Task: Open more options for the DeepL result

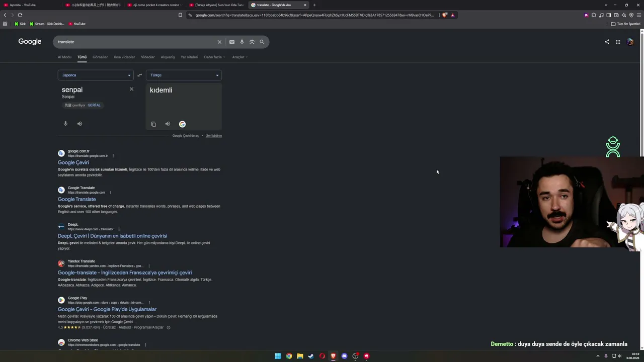Action: coord(119,229)
